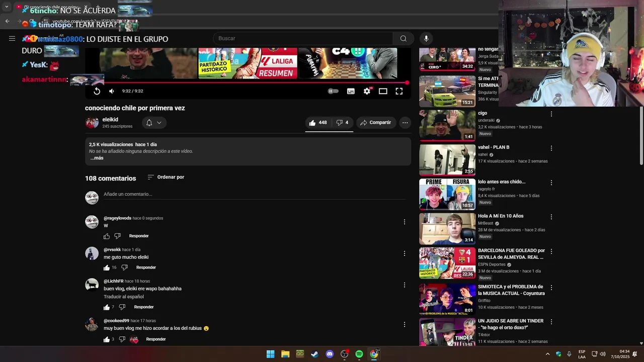Open 'SIMIOTECA y el PROBLEMA' video thumbnail
Viewport: 644px width, 362px height.
pos(447,299)
